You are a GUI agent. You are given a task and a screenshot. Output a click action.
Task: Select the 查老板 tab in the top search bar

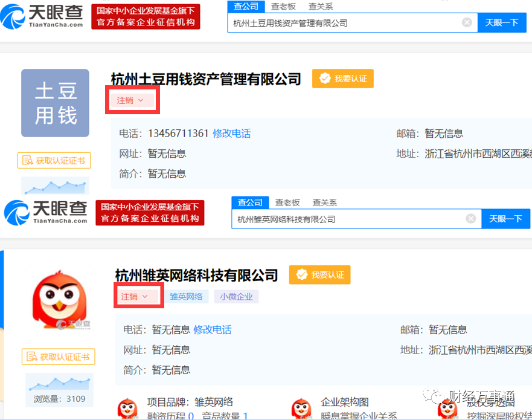[283, 7]
